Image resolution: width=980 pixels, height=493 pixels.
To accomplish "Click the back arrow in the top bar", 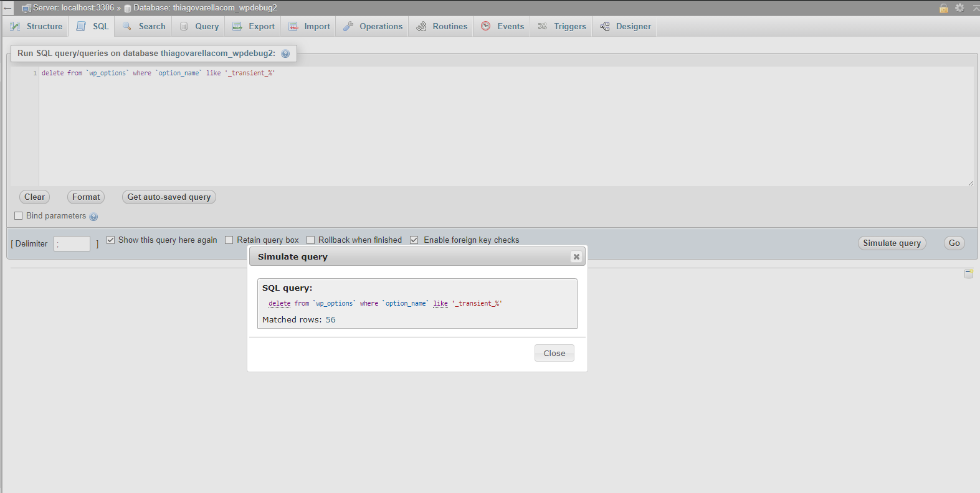I will pos(7,8).
